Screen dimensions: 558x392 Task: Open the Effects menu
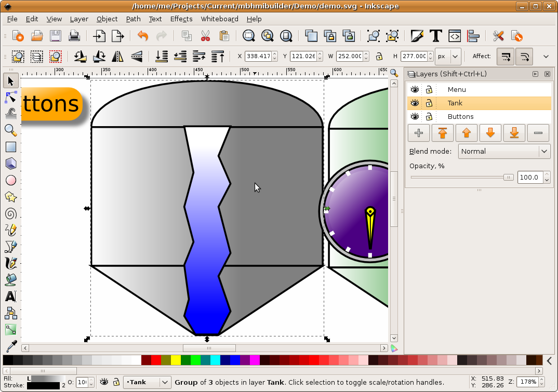(181, 19)
